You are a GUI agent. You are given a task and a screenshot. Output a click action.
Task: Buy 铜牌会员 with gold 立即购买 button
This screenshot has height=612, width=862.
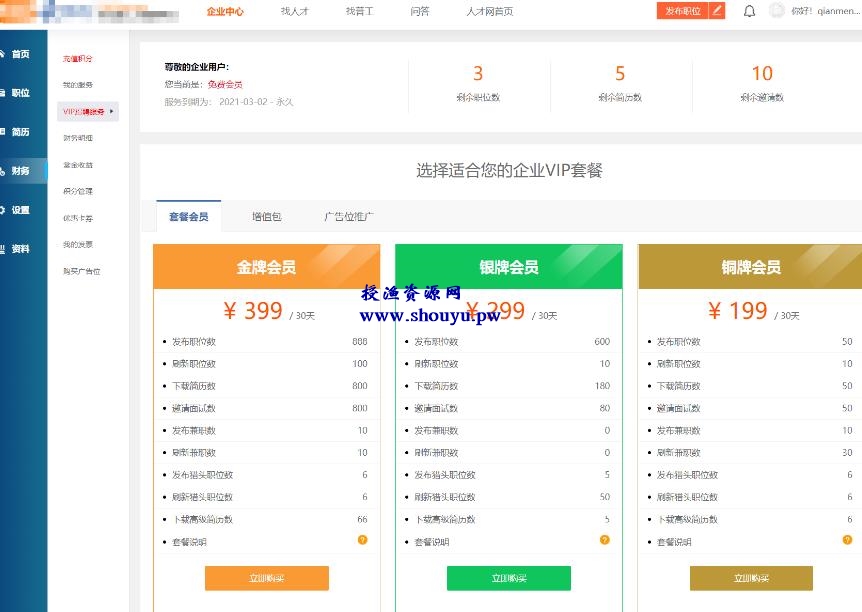(x=751, y=578)
